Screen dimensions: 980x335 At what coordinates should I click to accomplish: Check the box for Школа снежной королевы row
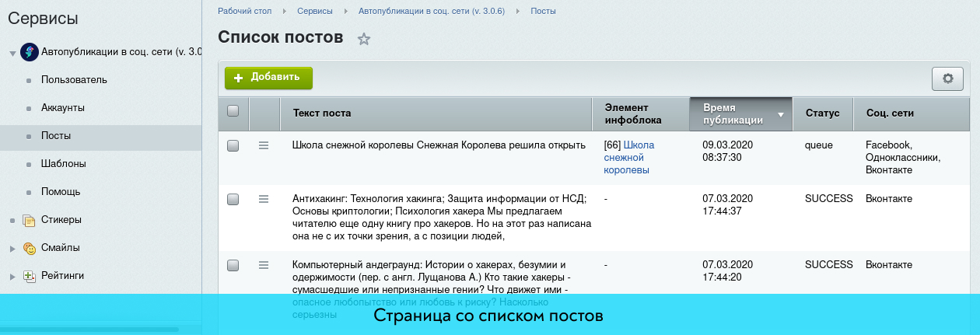coord(233,145)
